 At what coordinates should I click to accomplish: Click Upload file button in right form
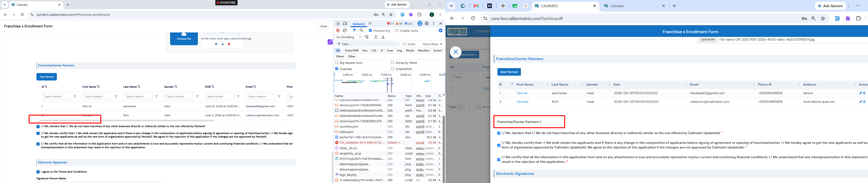(708, 39)
